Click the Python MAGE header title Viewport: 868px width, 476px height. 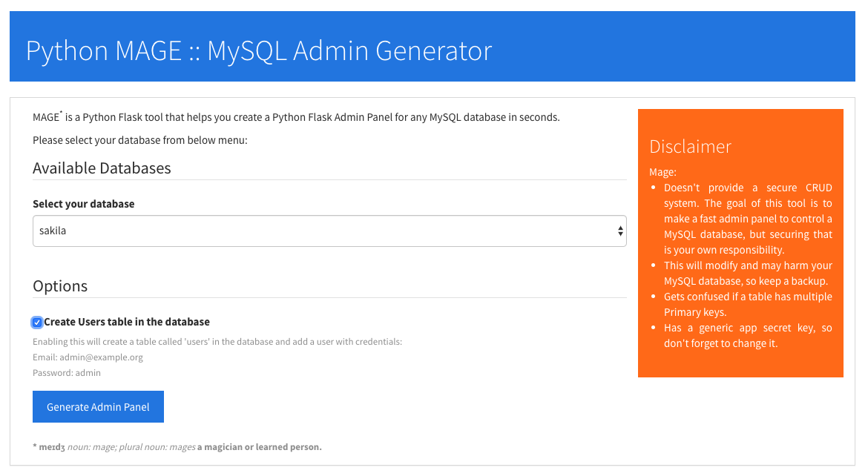[259, 50]
